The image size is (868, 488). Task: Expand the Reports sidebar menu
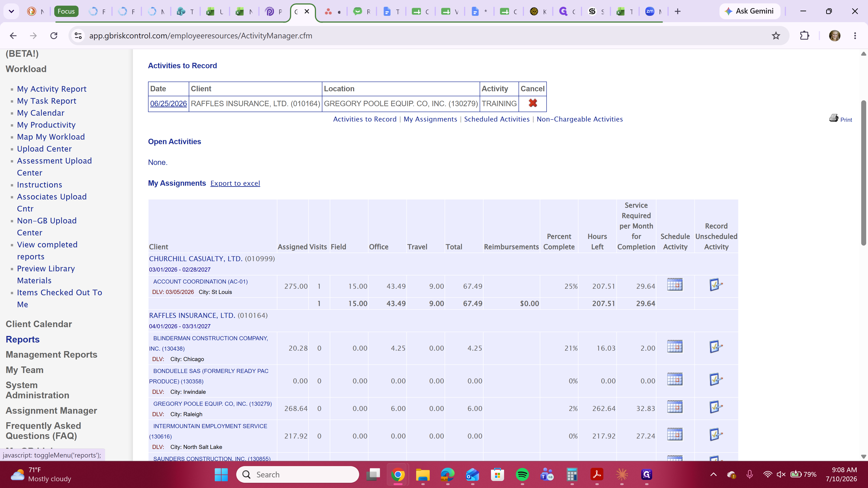click(23, 340)
